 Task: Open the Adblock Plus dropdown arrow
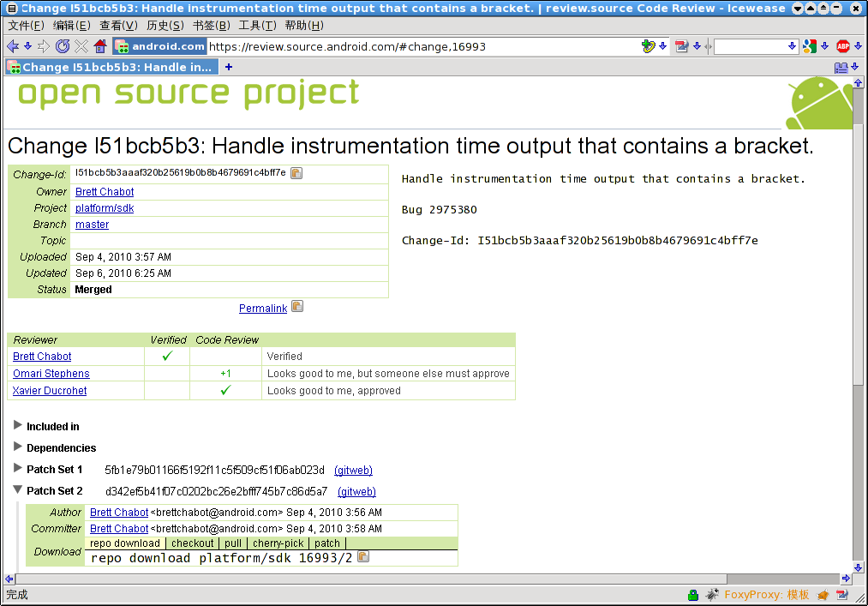pos(858,46)
